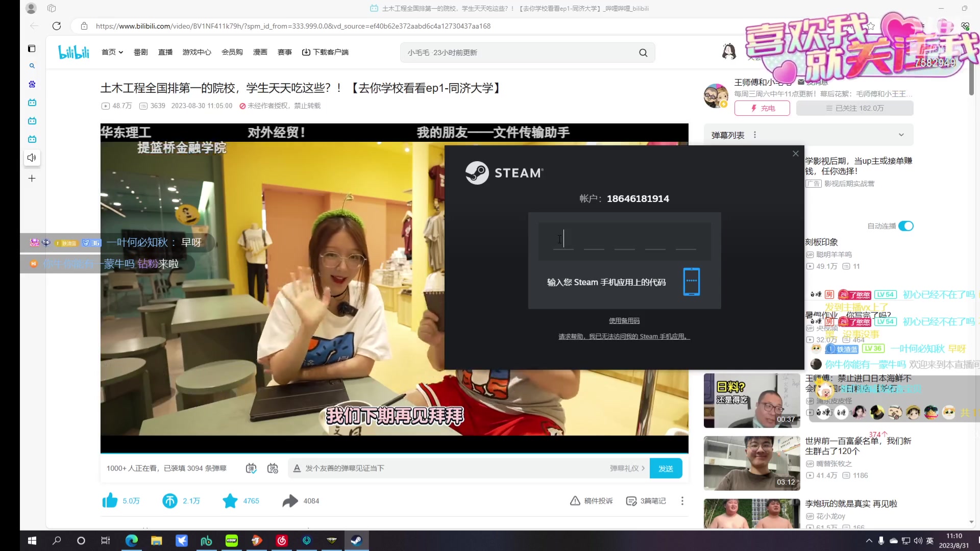
Task: Open Steam from the taskbar
Action: click(x=356, y=541)
